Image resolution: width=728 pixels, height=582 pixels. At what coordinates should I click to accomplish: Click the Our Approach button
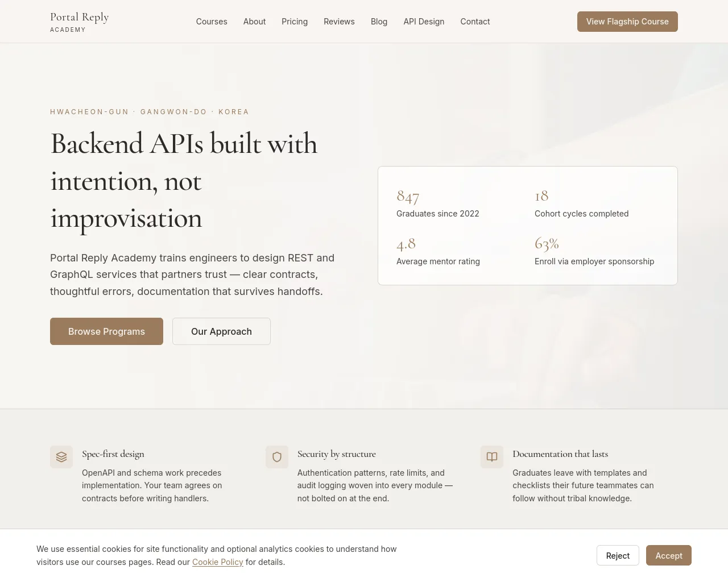[221, 331]
